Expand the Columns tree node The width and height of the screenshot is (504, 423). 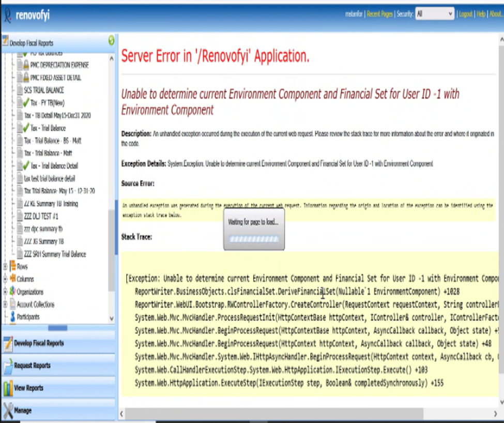pos(5,279)
